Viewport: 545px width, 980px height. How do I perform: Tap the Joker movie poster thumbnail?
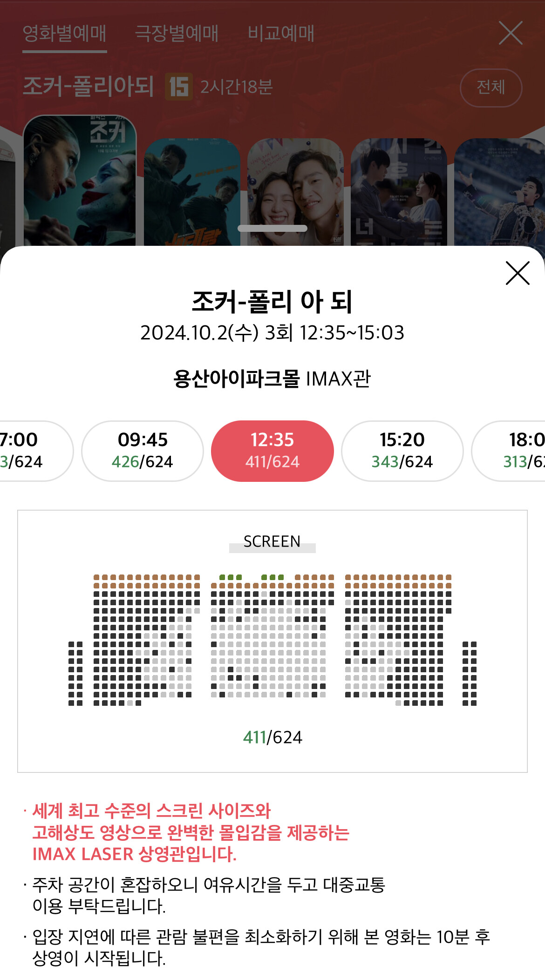[x=80, y=182]
